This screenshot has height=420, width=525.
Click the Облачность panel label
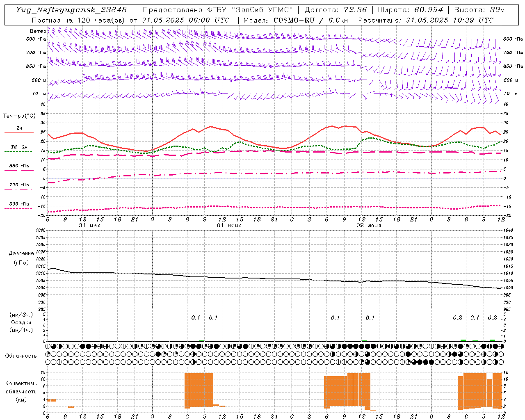pos(21,356)
